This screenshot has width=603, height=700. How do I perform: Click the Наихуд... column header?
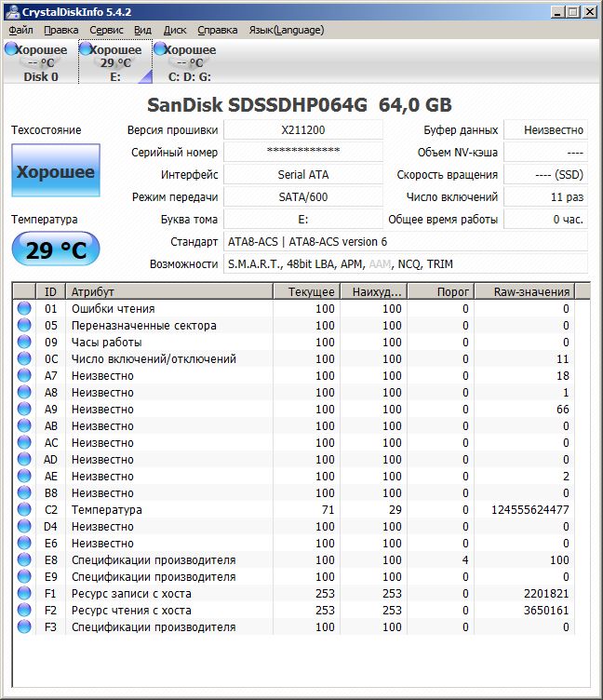click(x=373, y=291)
